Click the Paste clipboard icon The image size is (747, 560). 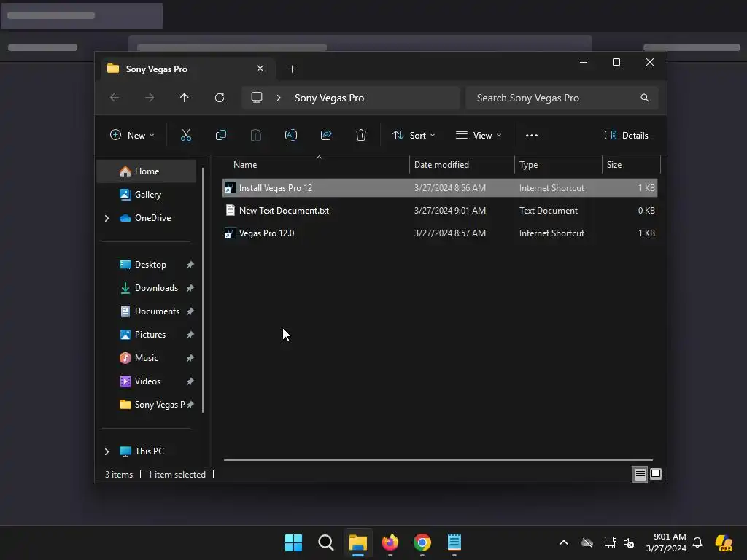tap(256, 135)
